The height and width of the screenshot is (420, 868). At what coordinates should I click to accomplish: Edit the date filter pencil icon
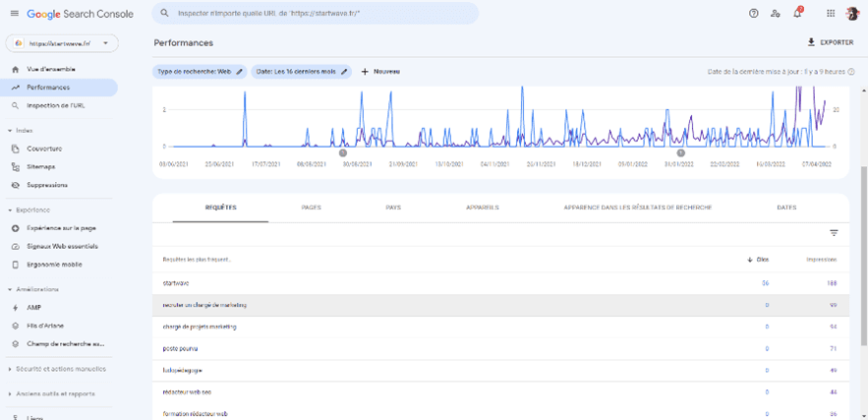click(344, 72)
